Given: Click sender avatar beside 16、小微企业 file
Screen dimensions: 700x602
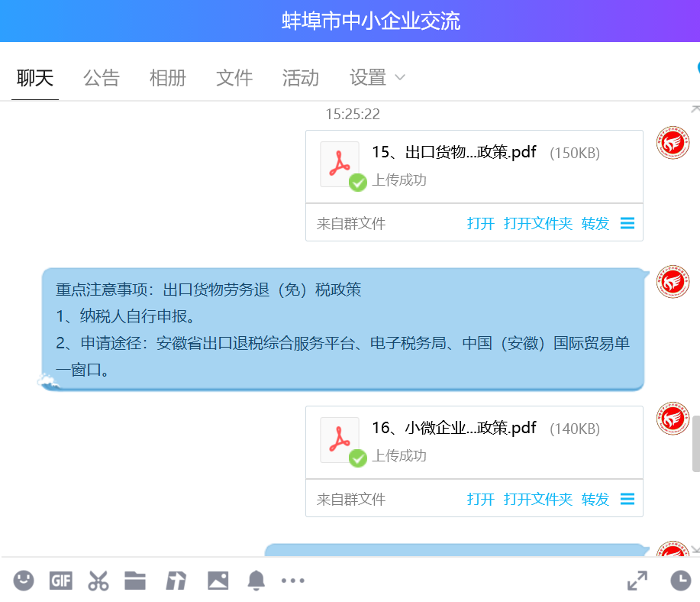Looking at the screenshot, I should (673, 419).
